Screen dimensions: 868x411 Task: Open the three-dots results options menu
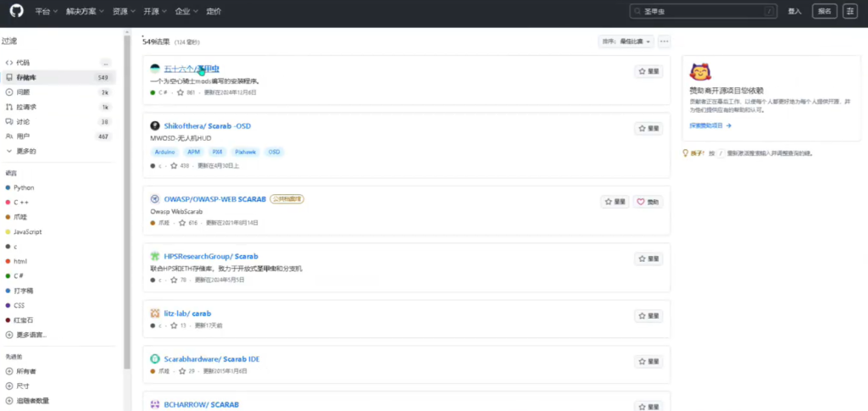(665, 42)
